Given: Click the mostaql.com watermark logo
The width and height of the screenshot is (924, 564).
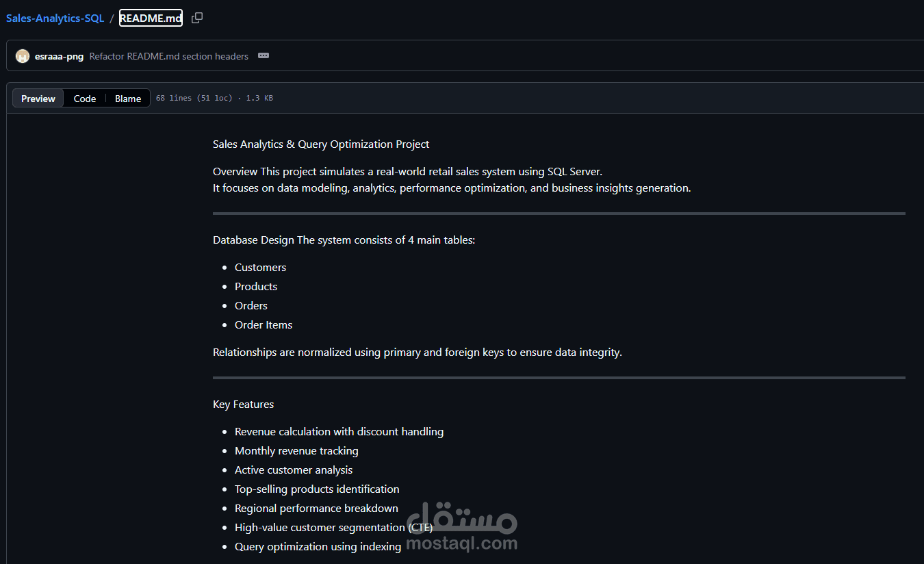Looking at the screenshot, I should [462, 527].
